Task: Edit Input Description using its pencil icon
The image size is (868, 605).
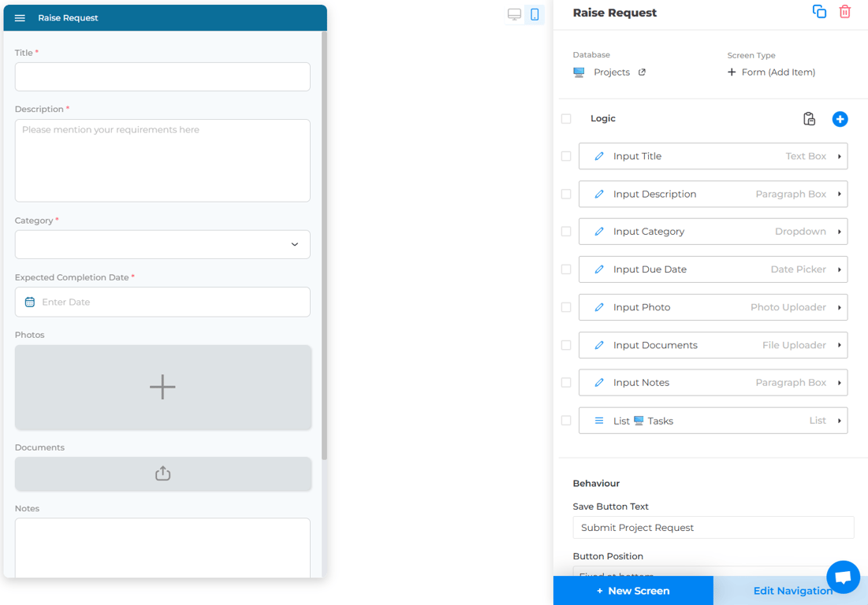Action: 599,194
